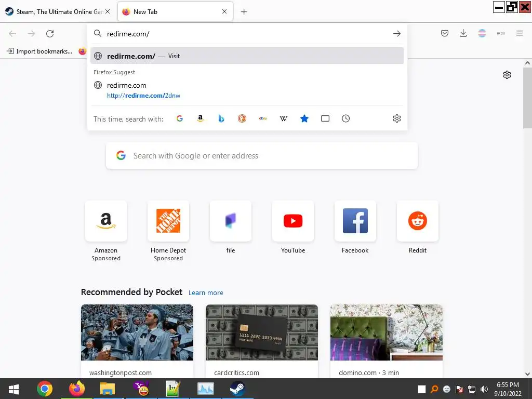This screenshot has width=532, height=399.
Task: Search bookmarks with the star icon
Action: tap(304, 118)
